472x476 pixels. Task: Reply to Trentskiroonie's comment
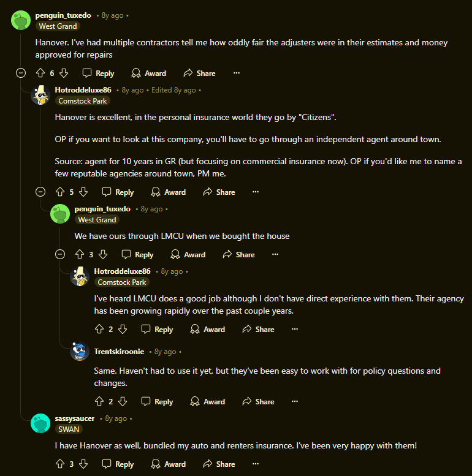click(157, 401)
